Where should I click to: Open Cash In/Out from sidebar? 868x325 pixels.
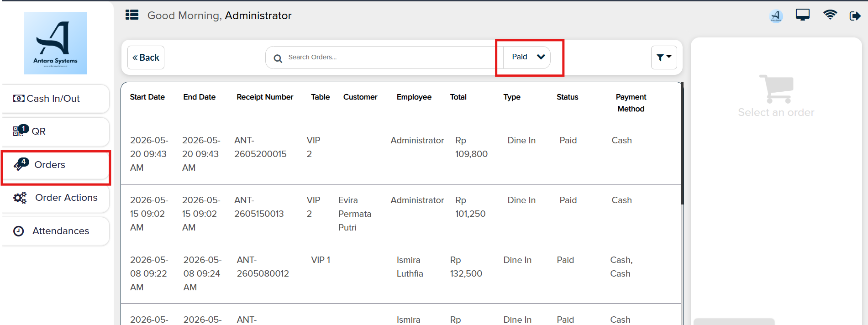(x=55, y=99)
